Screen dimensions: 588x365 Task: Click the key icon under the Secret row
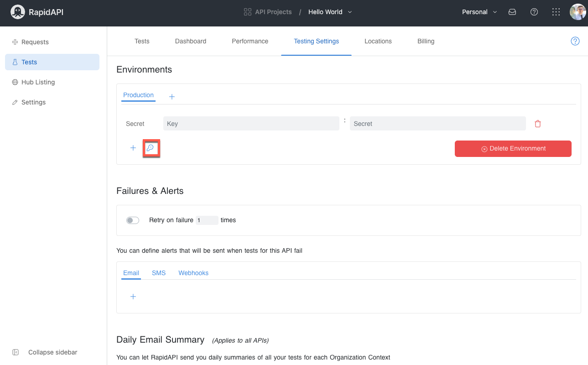click(150, 148)
